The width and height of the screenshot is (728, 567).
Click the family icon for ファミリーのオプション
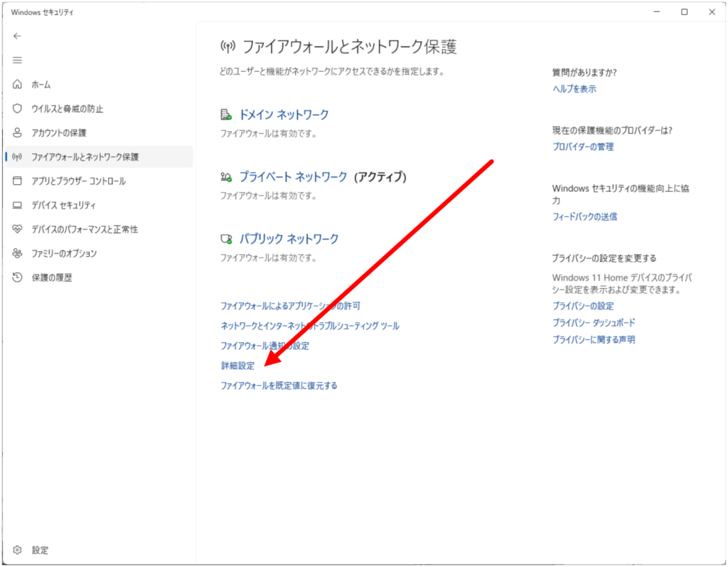(x=18, y=253)
